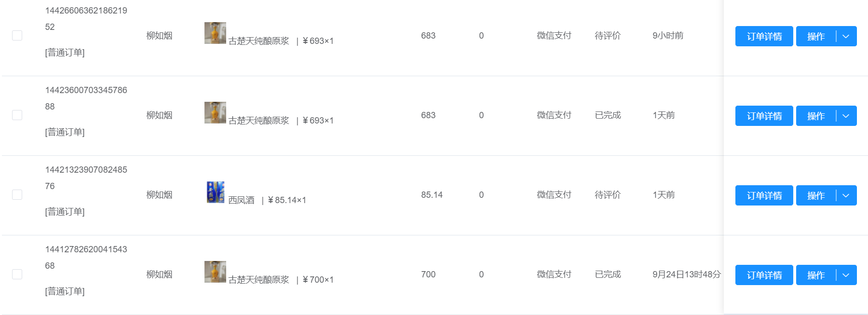View 订单详情 of order ending 88
Viewport: 868px width, 315px height.
point(764,116)
